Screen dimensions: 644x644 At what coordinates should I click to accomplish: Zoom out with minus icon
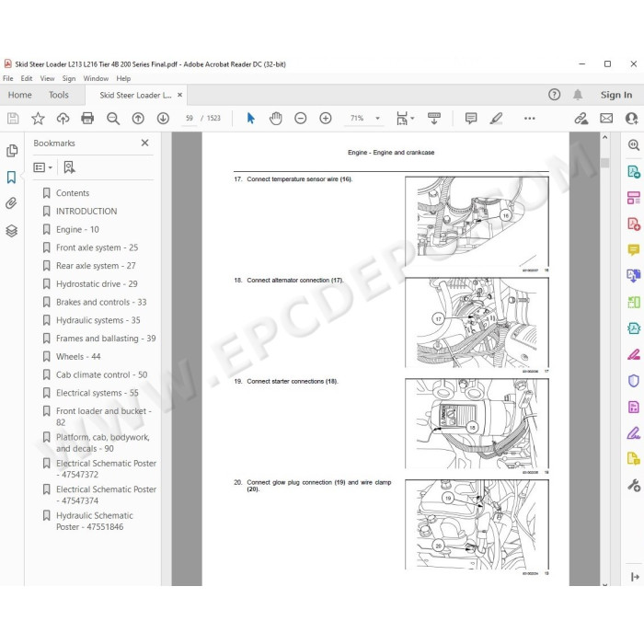coord(301,119)
